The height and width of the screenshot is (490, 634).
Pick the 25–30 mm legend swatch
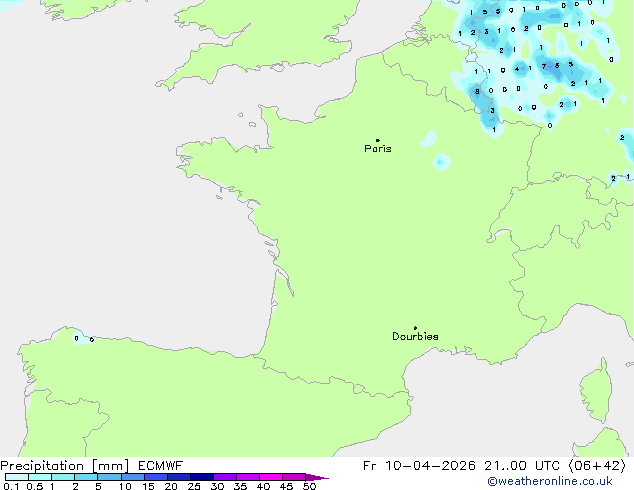tap(202, 477)
